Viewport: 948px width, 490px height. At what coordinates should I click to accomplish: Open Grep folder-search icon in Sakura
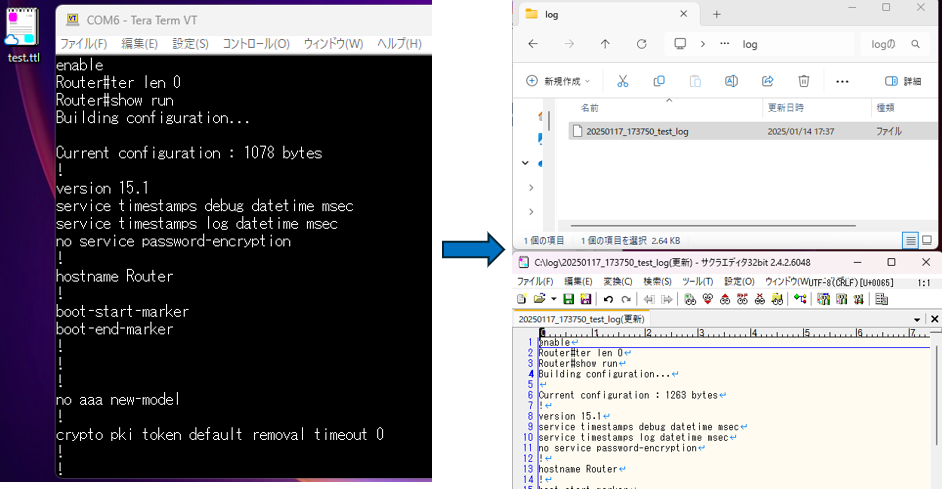778,299
